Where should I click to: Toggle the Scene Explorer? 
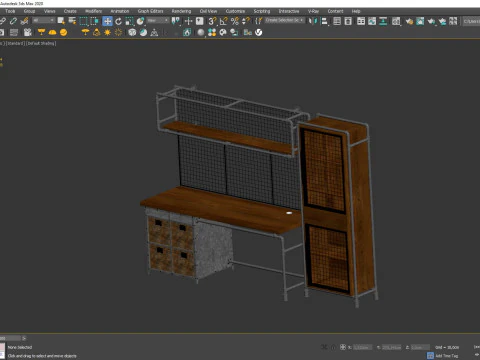coord(337,21)
